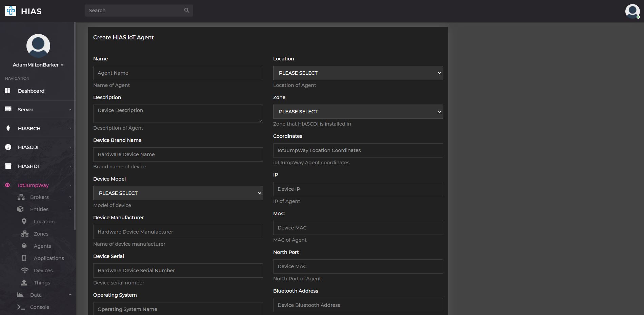Open the AdamMiltonBarker user dropdown

[38, 65]
